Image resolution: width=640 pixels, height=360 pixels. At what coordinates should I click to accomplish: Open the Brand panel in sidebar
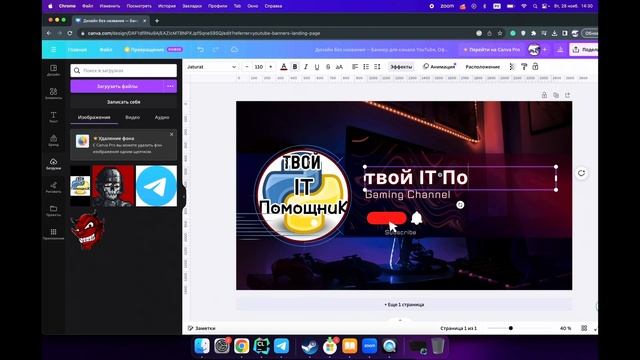[53, 140]
